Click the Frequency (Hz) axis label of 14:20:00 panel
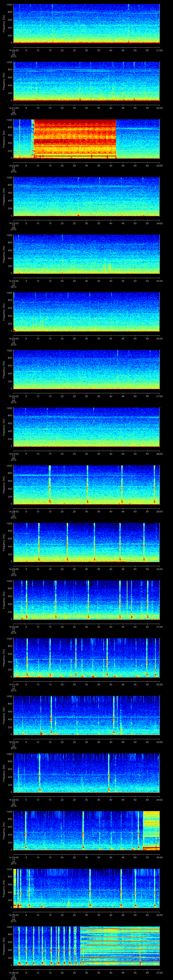The width and height of the screenshot is (173, 980). pos(4,24)
